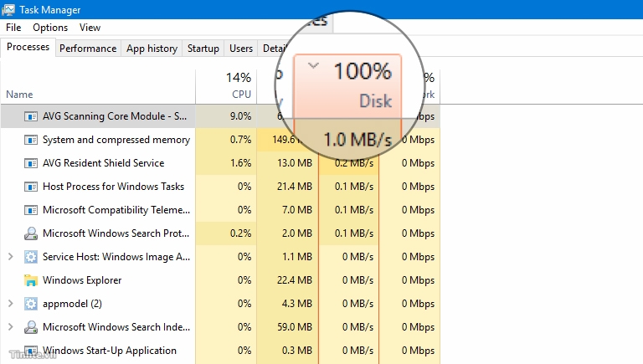The height and width of the screenshot is (364, 643).
Task: Click the Host Process for Windows Tasks icon
Action: pyautogui.click(x=31, y=187)
